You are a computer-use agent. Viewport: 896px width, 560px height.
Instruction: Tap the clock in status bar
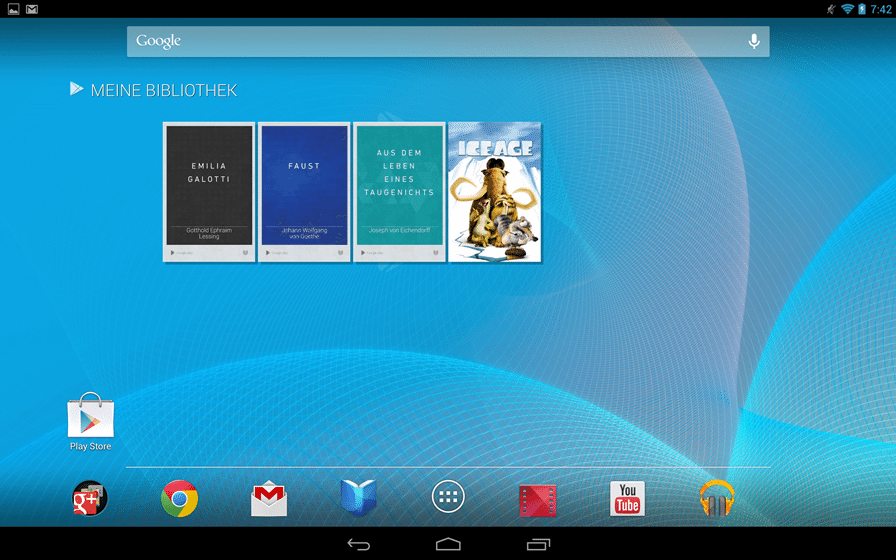(x=880, y=9)
